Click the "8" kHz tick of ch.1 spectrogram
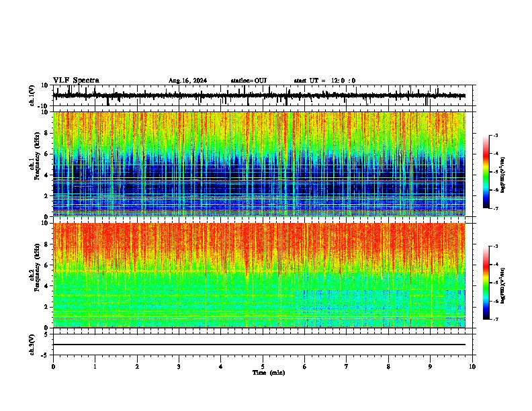The width and height of the screenshot is (532, 411). pos(47,133)
